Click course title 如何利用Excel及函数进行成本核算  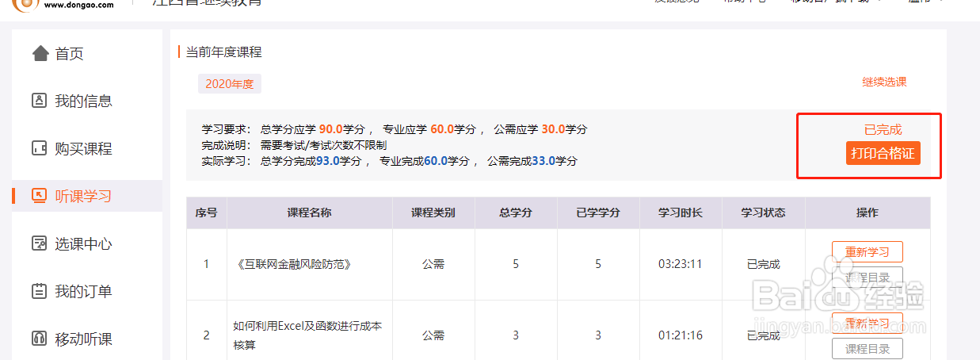point(307,335)
